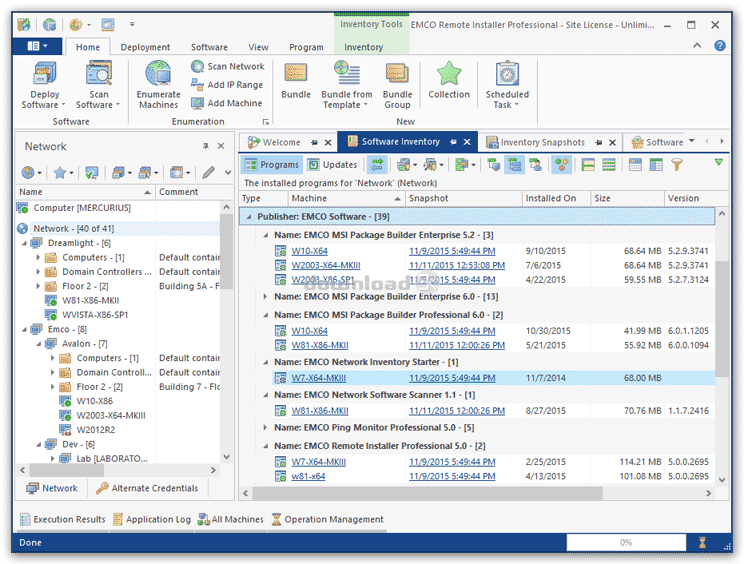Open Operation Management panel
The height and width of the screenshot is (564, 744).
point(327,519)
